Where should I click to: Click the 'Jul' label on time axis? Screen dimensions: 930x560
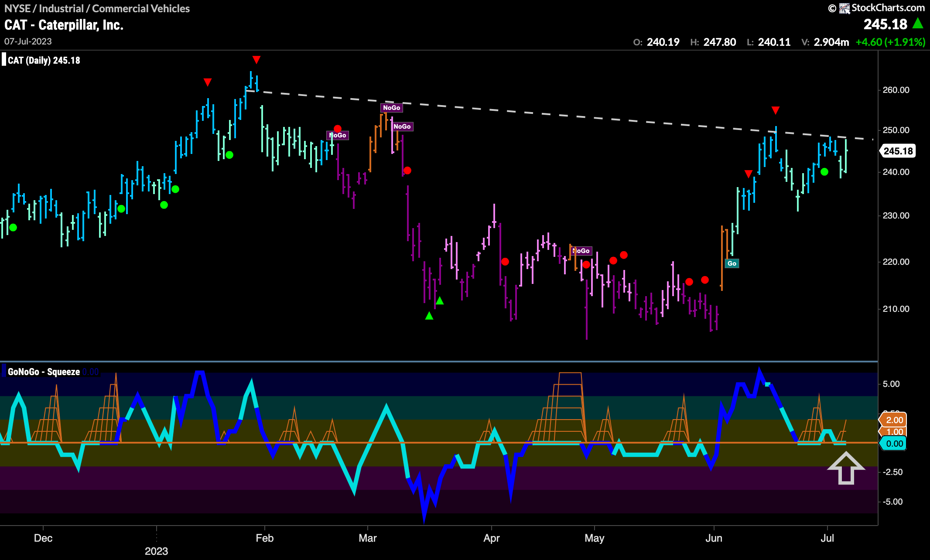827,538
